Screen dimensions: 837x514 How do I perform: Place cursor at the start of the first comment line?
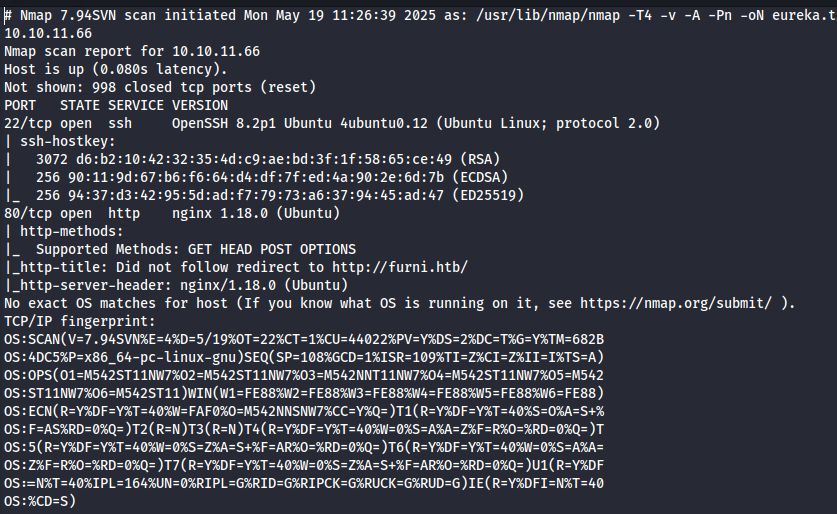5,15
